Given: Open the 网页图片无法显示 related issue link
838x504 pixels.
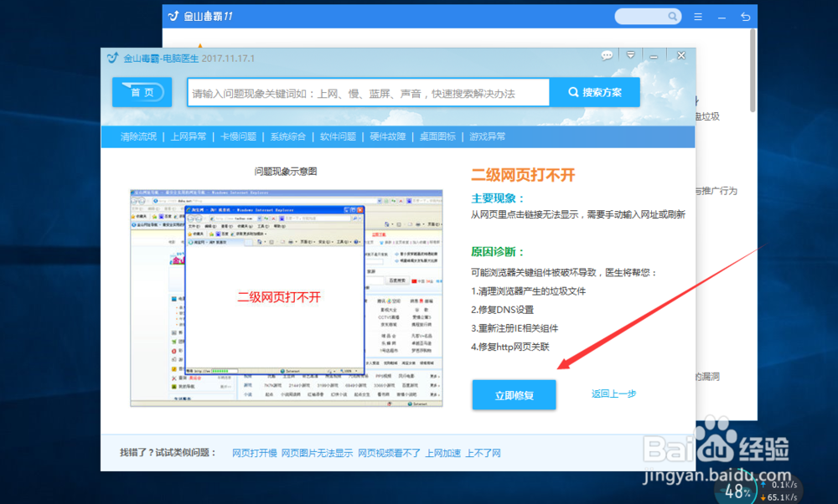Looking at the screenshot, I should tap(317, 453).
